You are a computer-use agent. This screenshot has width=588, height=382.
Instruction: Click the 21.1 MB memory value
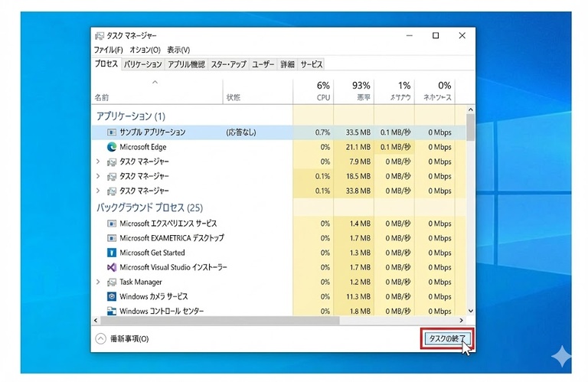358,147
